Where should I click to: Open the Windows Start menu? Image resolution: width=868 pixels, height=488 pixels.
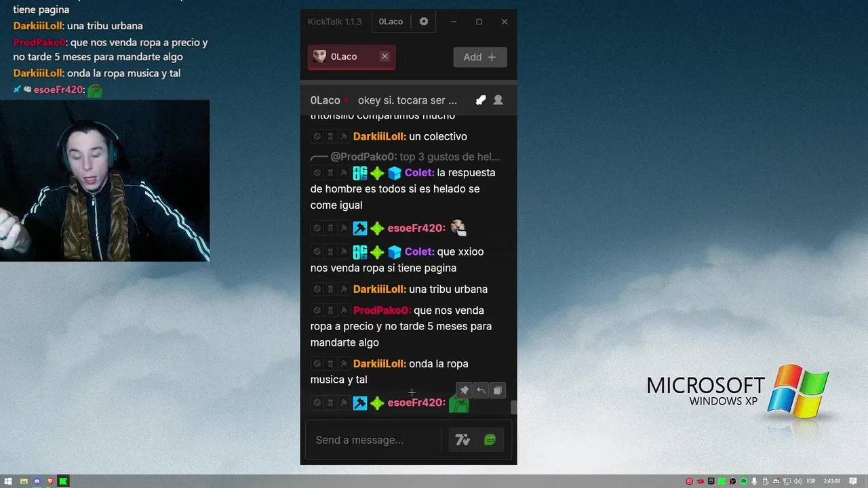pos(9,481)
